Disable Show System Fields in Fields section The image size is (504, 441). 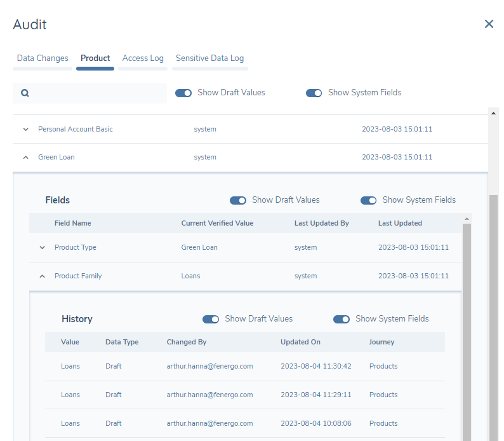pyautogui.click(x=369, y=200)
